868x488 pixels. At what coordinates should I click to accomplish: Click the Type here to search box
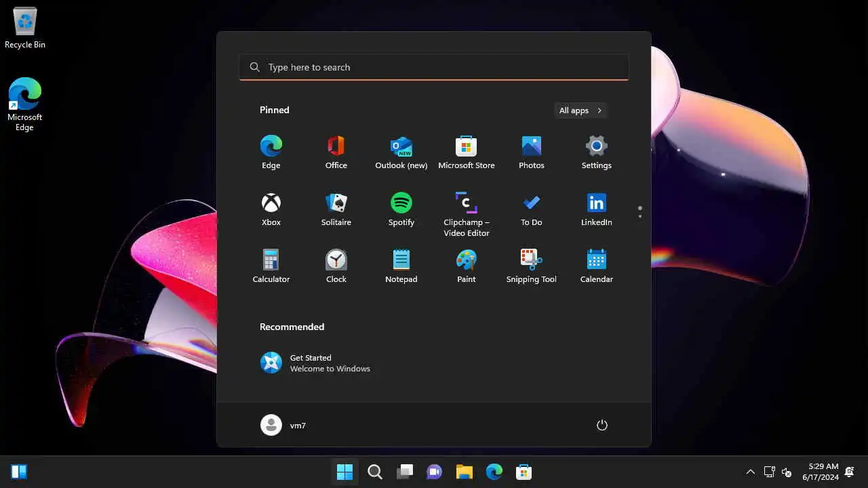pyautogui.click(x=434, y=67)
